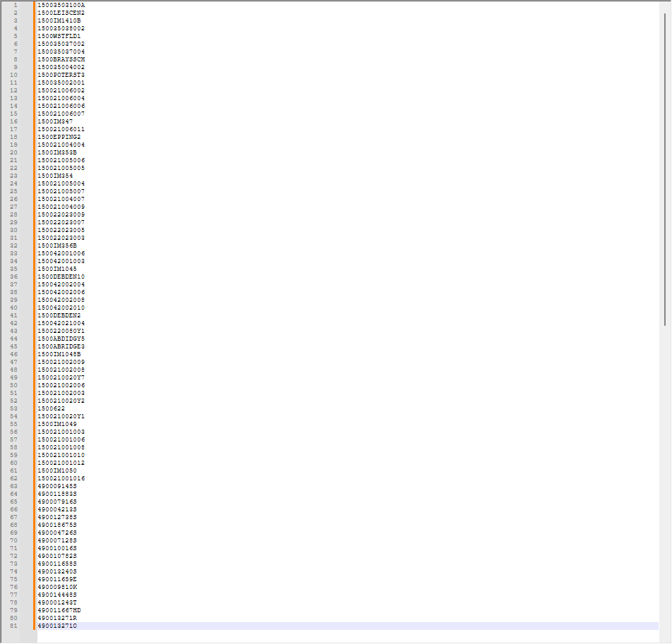This screenshot has height=644, width=672.
Task: Click the 1500DEBDEN10 entry
Action: 61,277
